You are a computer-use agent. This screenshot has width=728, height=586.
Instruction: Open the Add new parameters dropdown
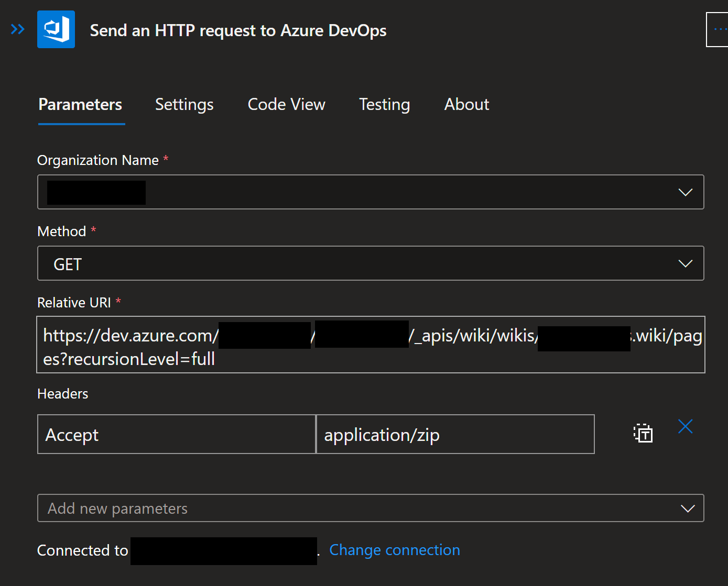685,508
